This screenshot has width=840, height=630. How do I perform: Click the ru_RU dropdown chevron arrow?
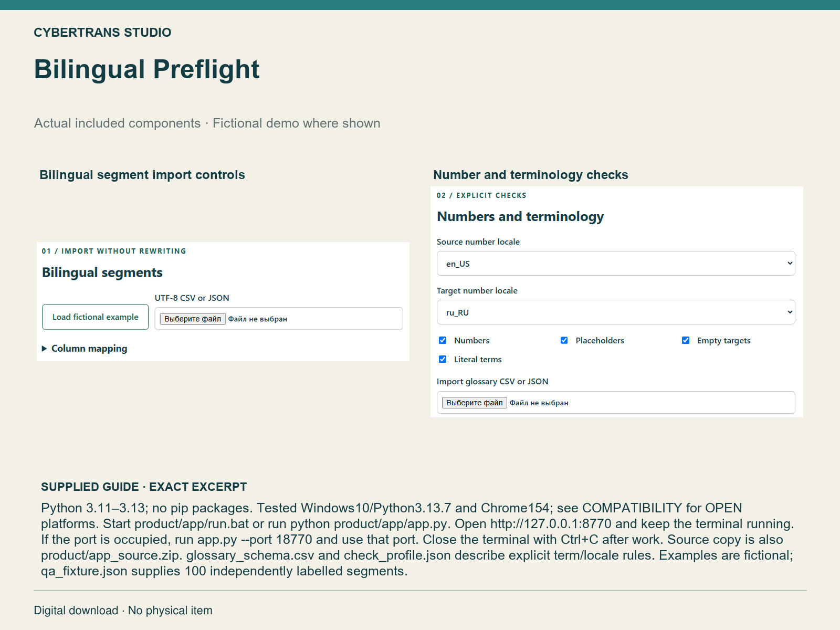pos(790,312)
